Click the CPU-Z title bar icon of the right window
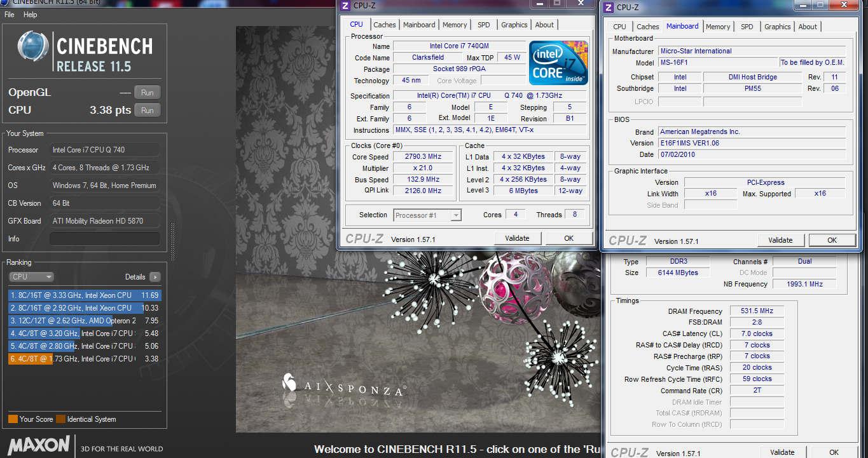 click(609, 8)
